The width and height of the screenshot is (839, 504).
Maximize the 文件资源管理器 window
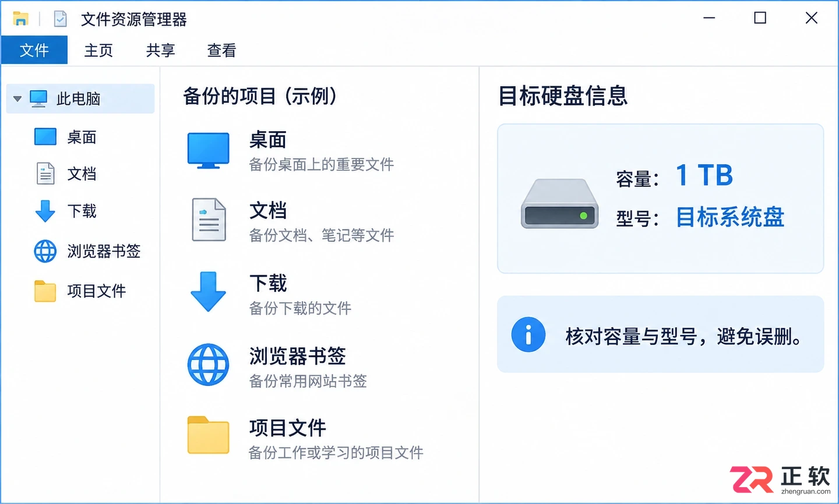[760, 18]
